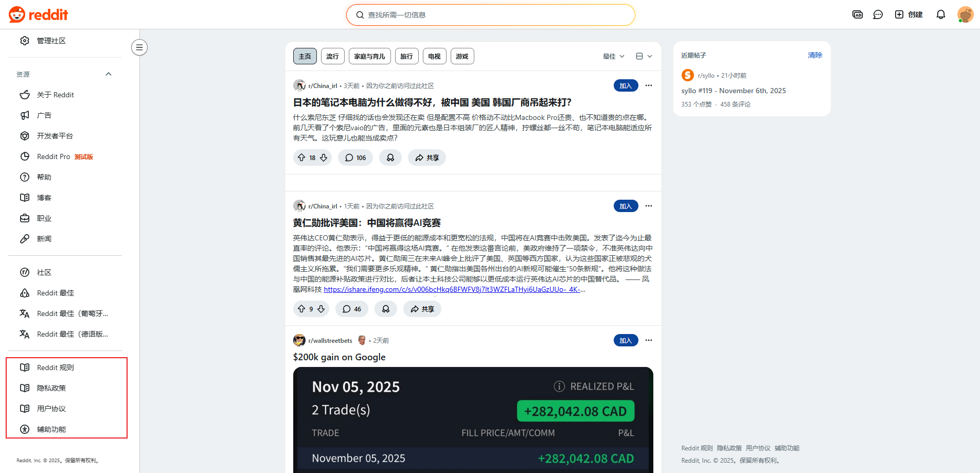Image resolution: width=980 pixels, height=473 pixels.
Task: Select the 游戏 topic tab
Action: point(462,56)
